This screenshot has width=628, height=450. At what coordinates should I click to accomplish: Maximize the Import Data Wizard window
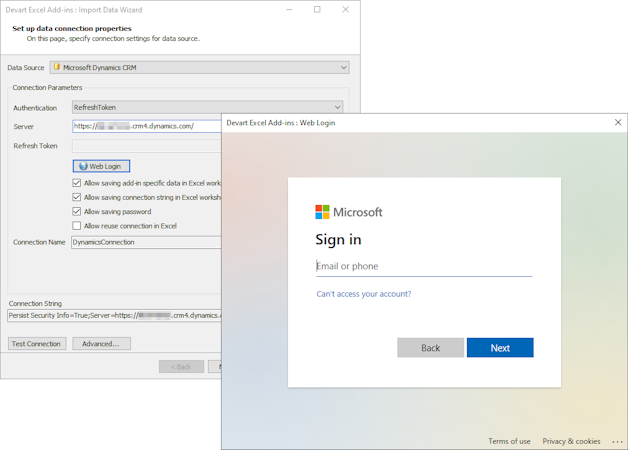317,10
